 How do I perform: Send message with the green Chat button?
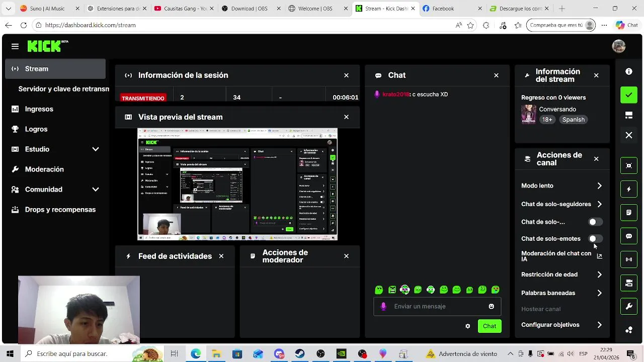click(x=490, y=326)
